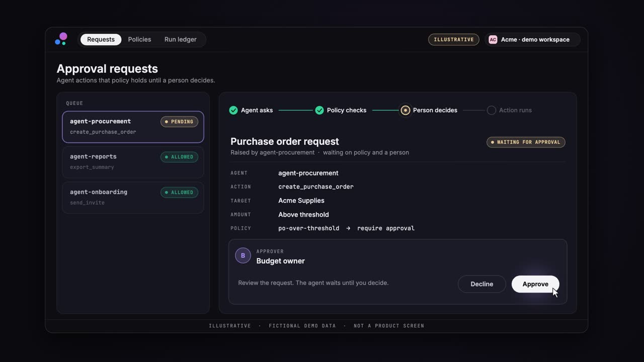Select the agent-reports request in queue
Image resolution: width=644 pixels, height=362 pixels.
(x=133, y=162)
